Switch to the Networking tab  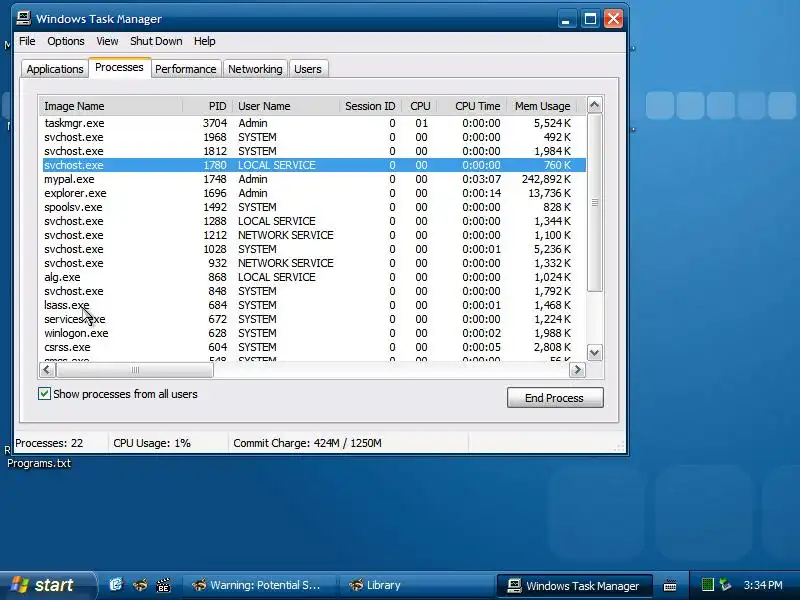tap(255, 69)
